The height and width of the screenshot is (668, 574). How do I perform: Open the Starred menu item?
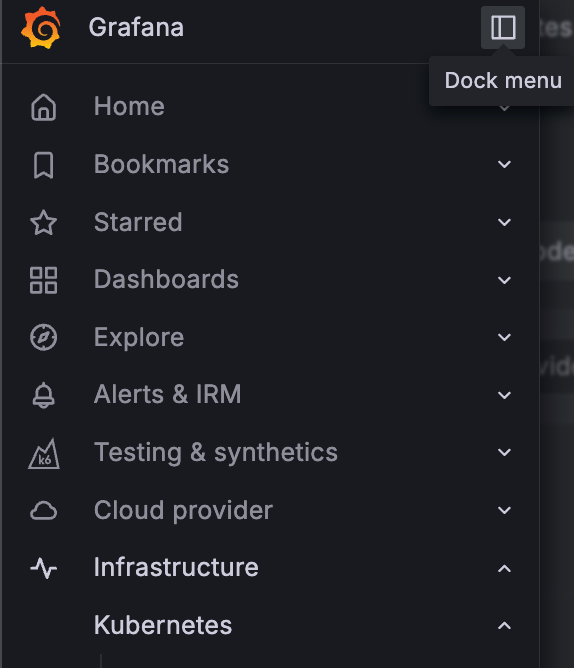pos(138,222)
